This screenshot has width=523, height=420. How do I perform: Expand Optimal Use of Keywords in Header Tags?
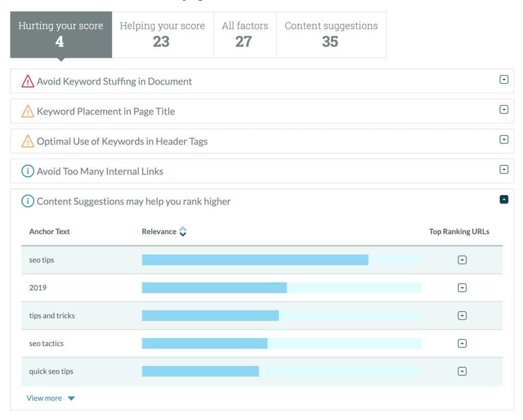504,140
